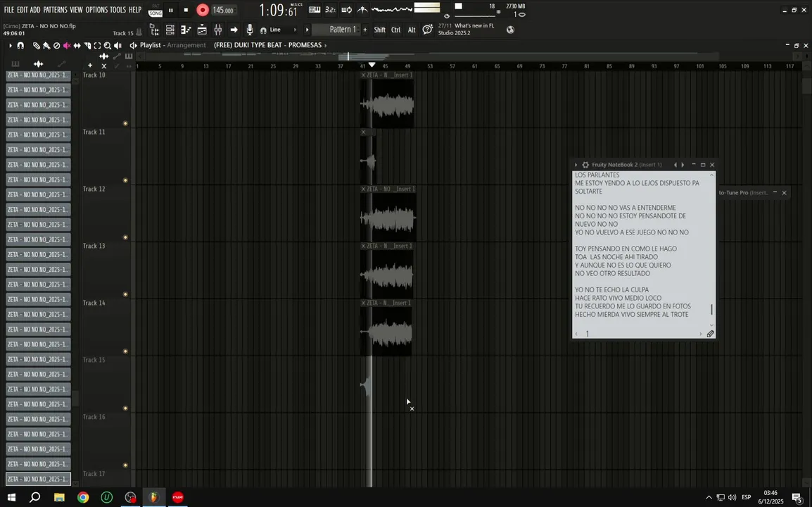Toggle the mute dot of Track 13
812x507 pixels.
pyautogui.click(x=125, y=294)
